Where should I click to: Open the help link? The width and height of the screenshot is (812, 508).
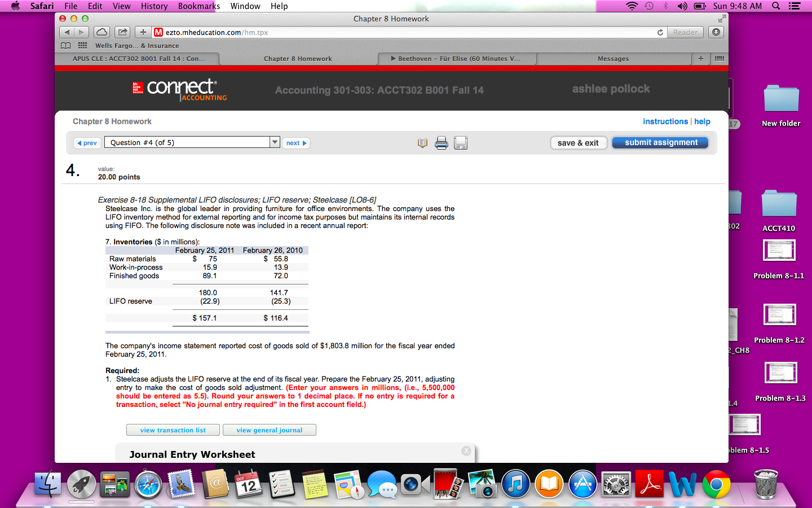point(702,121)
